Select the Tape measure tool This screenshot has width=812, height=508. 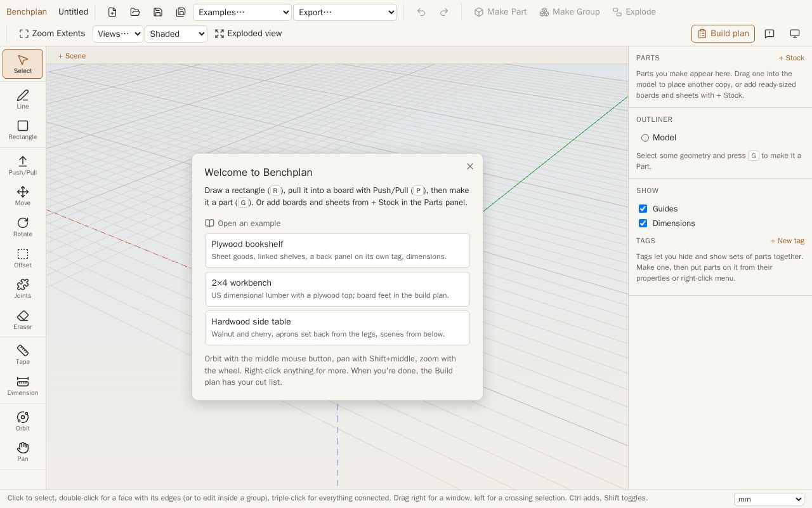click(x=23, y=355)
